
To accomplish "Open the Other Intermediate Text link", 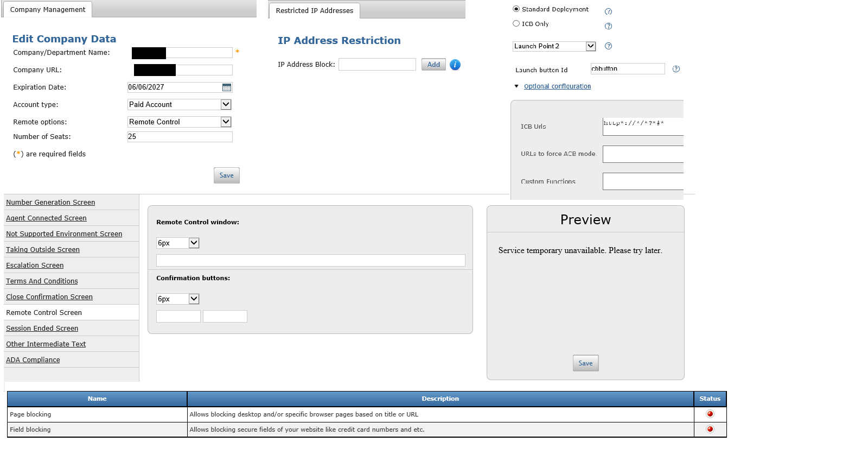I will click(46, 344).
